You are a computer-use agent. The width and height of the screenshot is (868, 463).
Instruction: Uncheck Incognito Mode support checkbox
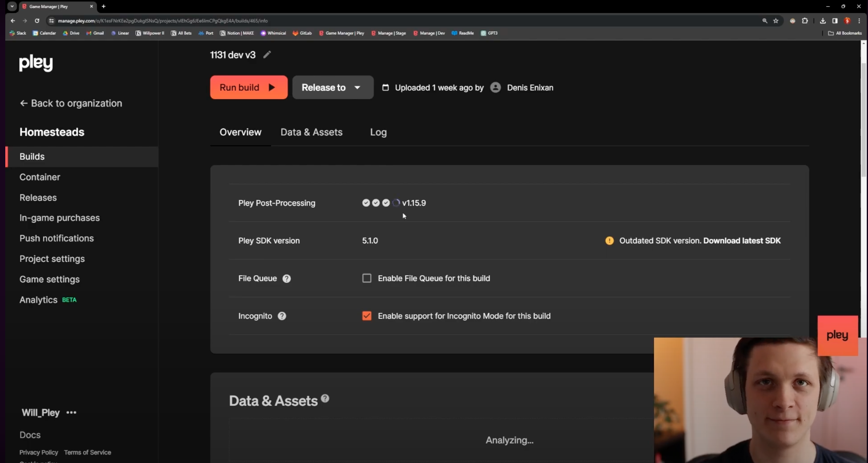366,316
